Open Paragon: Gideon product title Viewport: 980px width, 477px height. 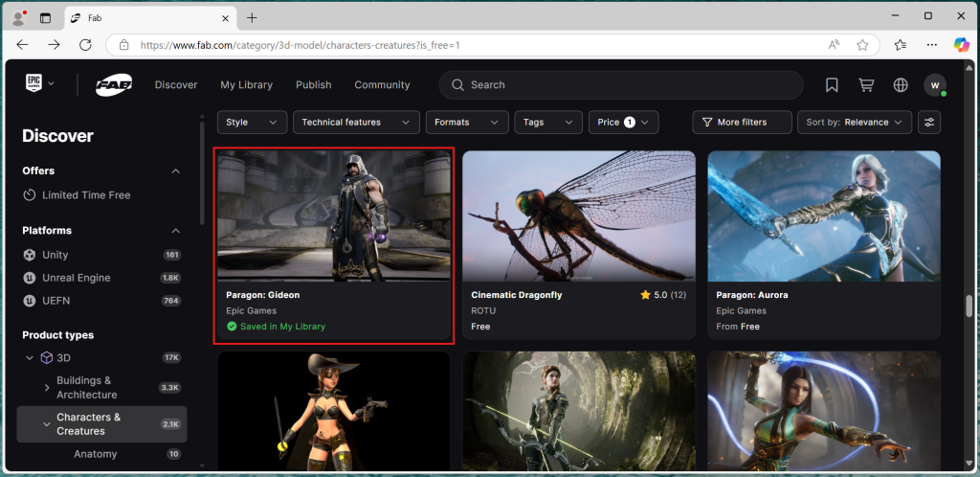[x=262, y=295]
